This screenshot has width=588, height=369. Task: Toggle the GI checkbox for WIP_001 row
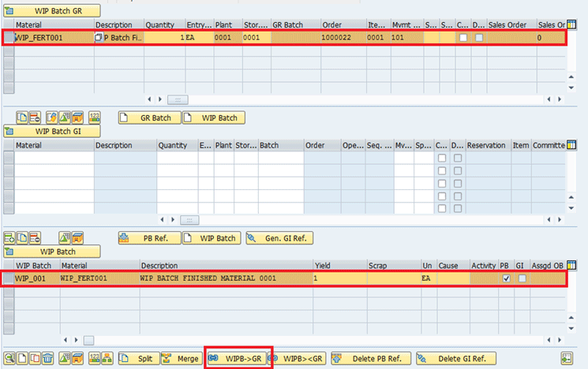coord(522,279)
